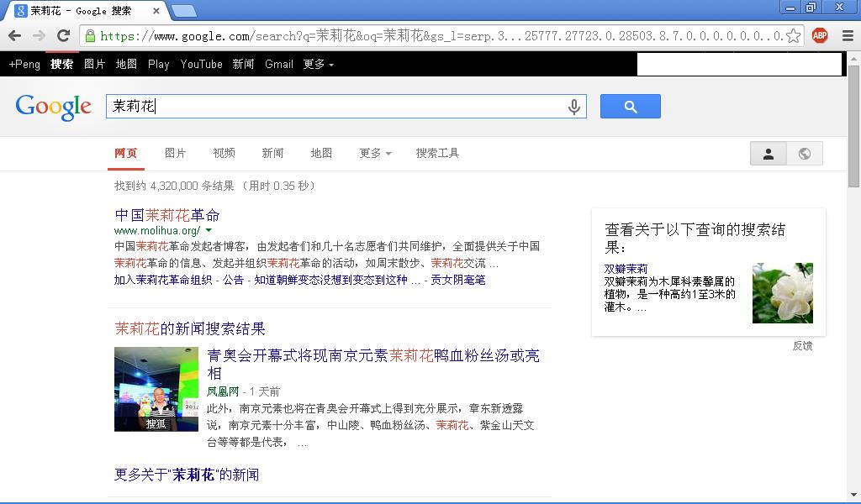Show personal results with the person icon
The image size is (861, 504).
click(x=769, y=154)
